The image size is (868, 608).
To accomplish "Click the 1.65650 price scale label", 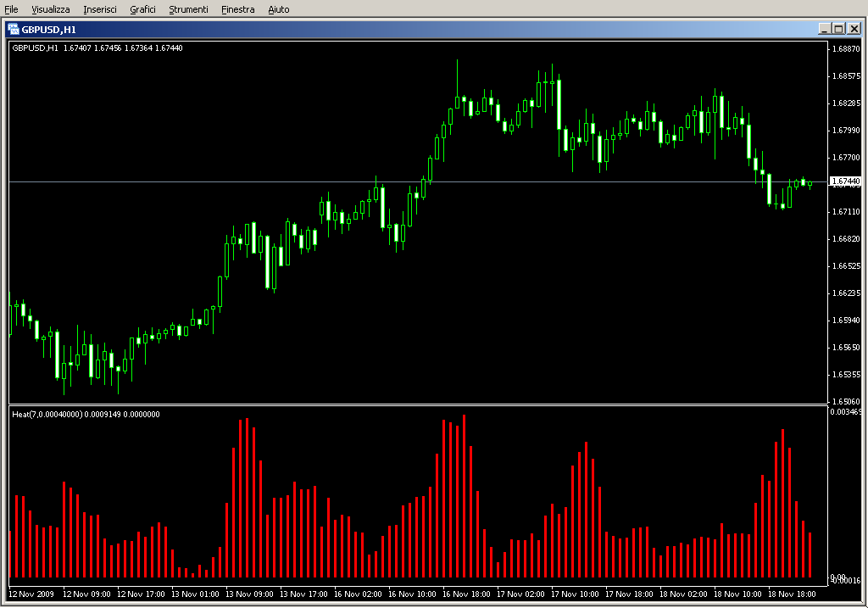I will pyautogui.click(x=846, y=347).
